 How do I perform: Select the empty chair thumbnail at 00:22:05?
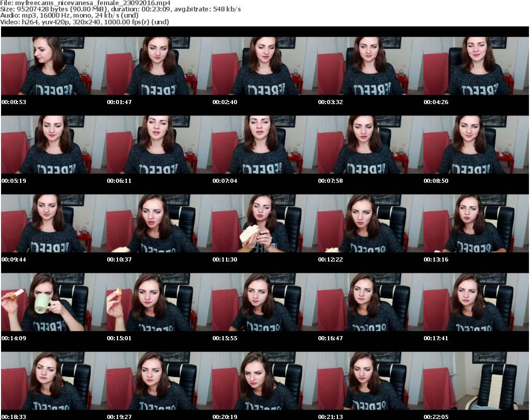(x=476, y=381)
